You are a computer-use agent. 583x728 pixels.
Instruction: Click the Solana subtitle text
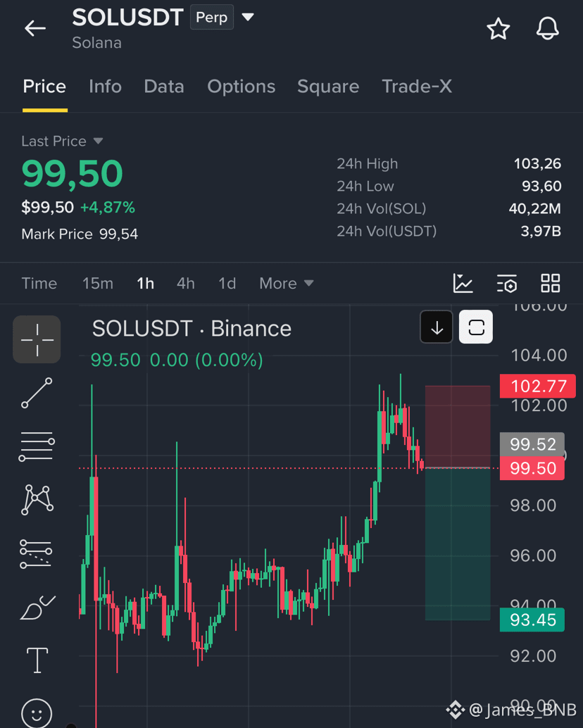click(x=96, y=43)
